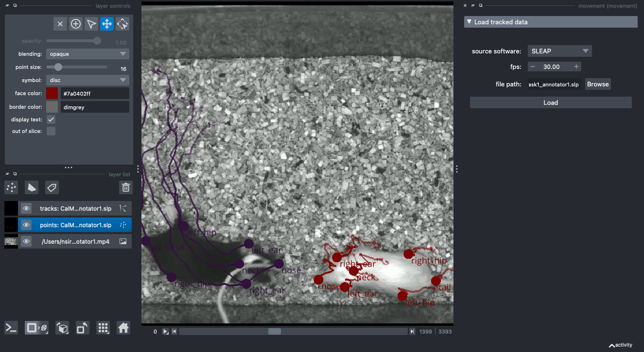Uncheck the display text checkbox
Image resolution: width=644 pixels, height=352 pixels.
click(51, 119)
